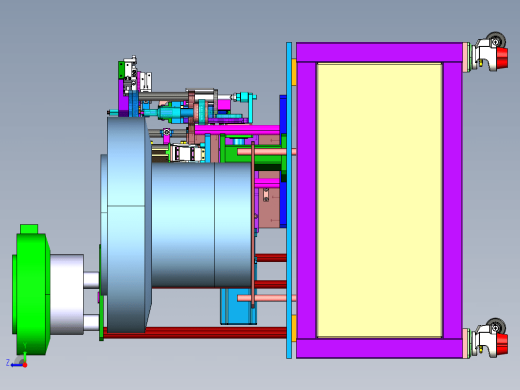
Task: Select the magenta horizontal bracket above the drum
Action: pyautogui.click(x=237, y=130)
